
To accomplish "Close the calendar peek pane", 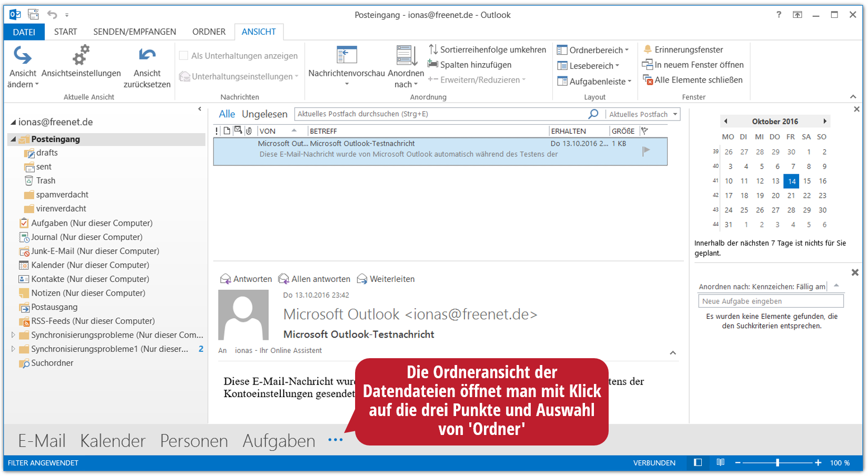I will 856,109.
